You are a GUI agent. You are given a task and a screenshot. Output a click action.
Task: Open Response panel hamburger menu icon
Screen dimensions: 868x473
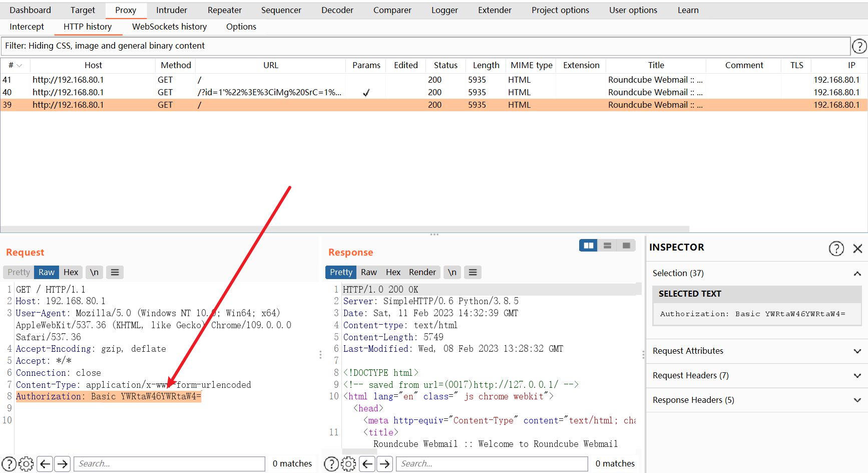473,272
